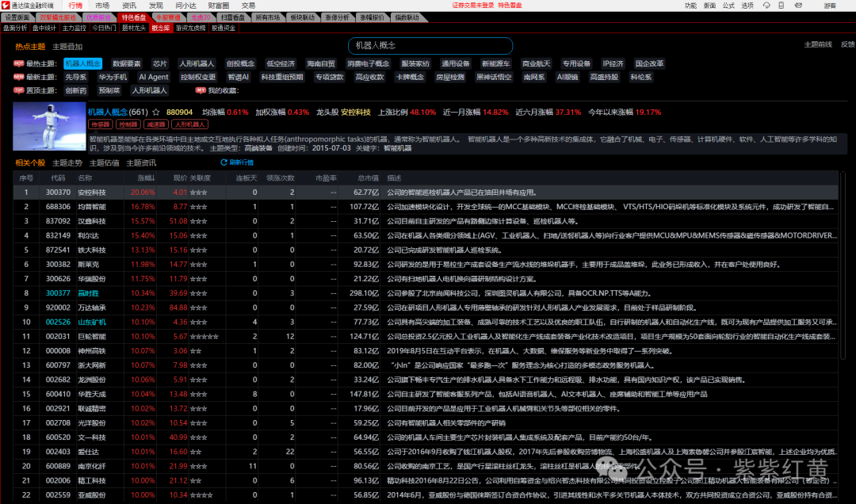Click the 证券交易未登录 status text
The width and height of the screenshot is (856, 504).
tap(472, 6)
